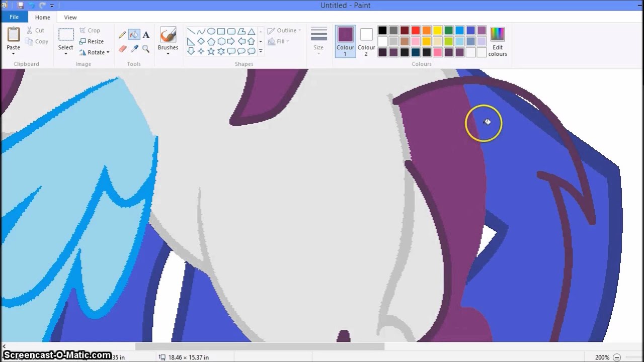
Task: Click the Edit colours button
Action: click(x=497, y=41)
